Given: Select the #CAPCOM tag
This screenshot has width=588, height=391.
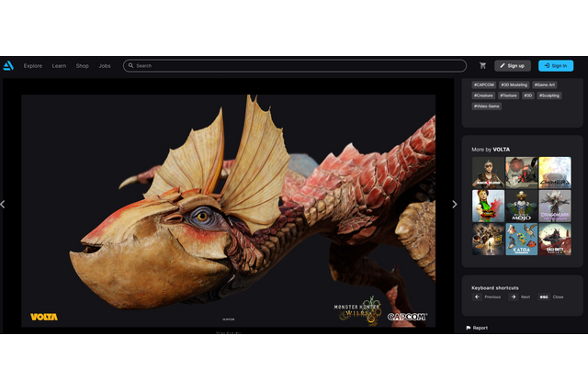Looking at the screenshot, I should pyautogui.click(x=484, y=85).
